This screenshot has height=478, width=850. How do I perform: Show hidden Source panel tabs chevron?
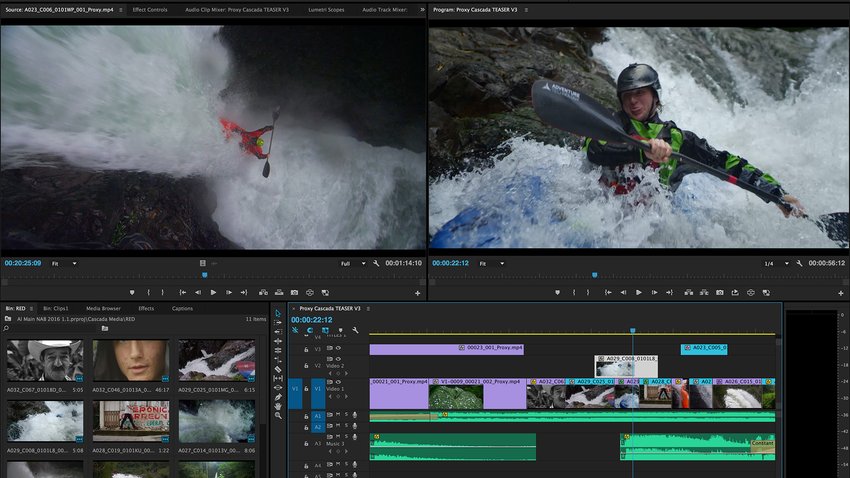(422, 10)
